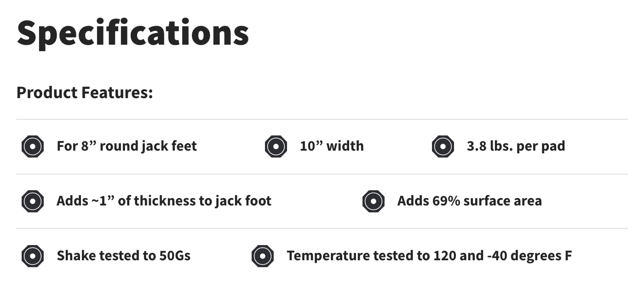
Task: Click the bullet icon next to Shake tested
Action: pos(33,256)
